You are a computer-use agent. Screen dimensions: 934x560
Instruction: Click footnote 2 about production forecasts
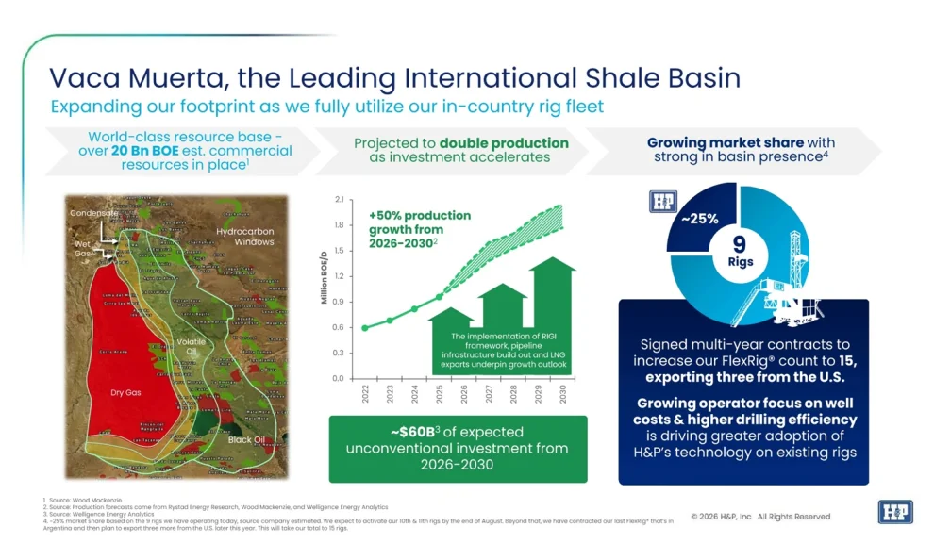216,507
